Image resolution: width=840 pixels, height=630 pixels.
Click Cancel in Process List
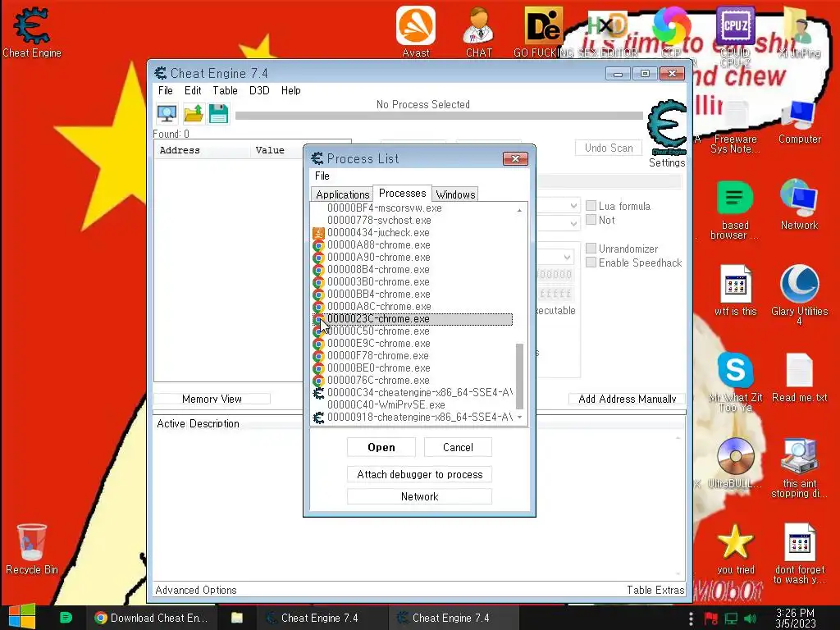click(x=458, y=447)
